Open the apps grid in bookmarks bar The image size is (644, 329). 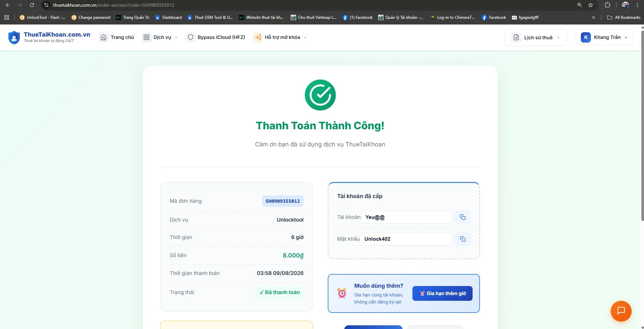click(x=7, y=17)
